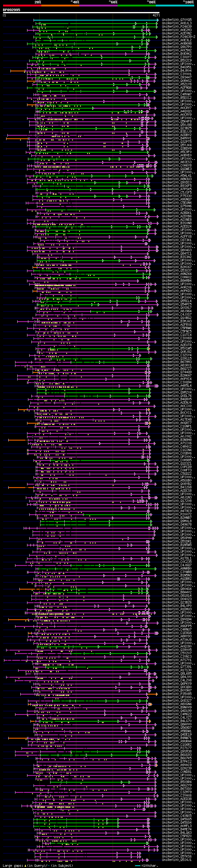
Task: Open the UniRef100_A0CRV7 entry
Action: (x=176, y=108)
